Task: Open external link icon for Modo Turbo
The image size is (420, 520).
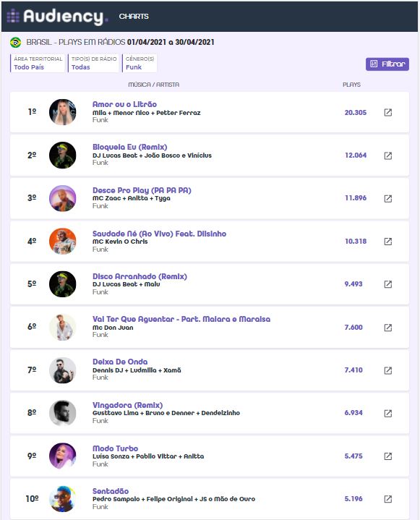Action: [388, 456]
